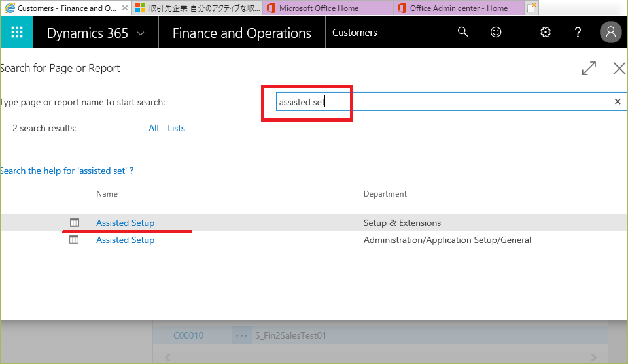This screenshot has width=628, height=364.
Task: Click the right arrow of horizontal scrollbar
Action: pyautogui.click(x=593, y=357)
